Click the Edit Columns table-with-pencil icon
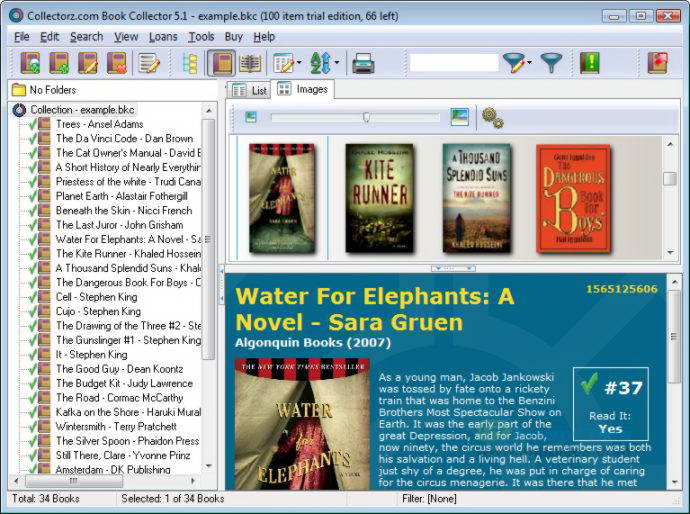This screenshot has height=514, width=690. tap(283, 63)
